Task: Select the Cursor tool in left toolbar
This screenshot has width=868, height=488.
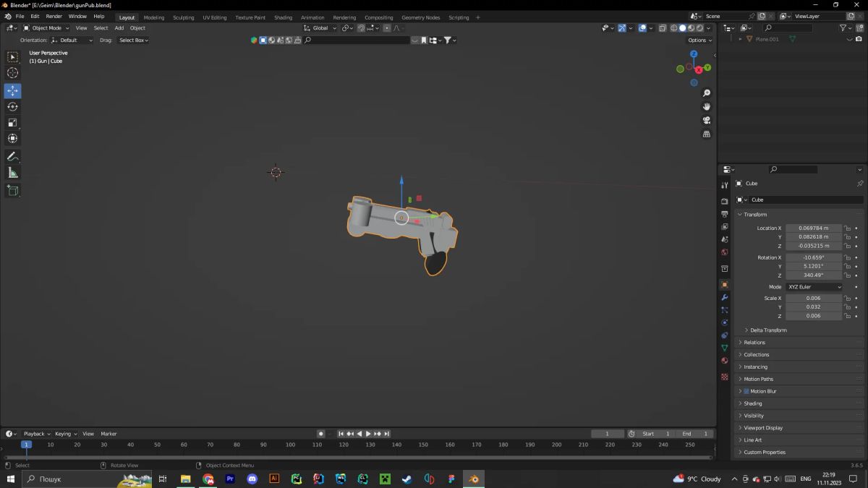Action: (13, 72)
